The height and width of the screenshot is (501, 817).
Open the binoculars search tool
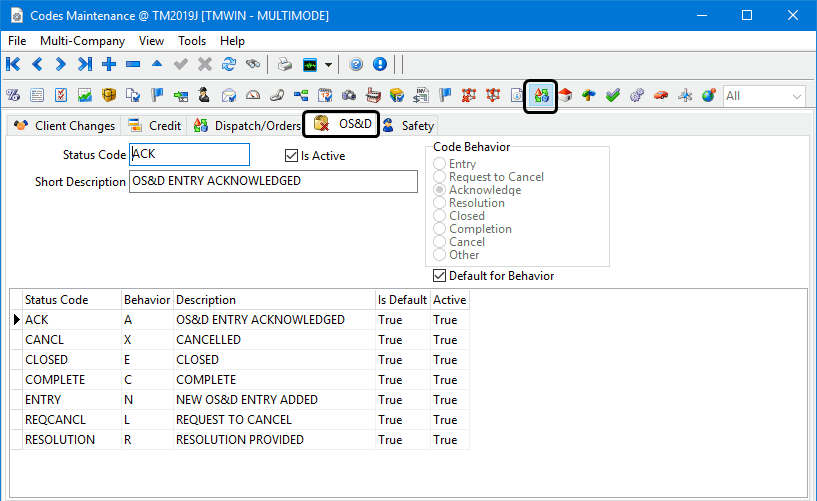[253, 64]
